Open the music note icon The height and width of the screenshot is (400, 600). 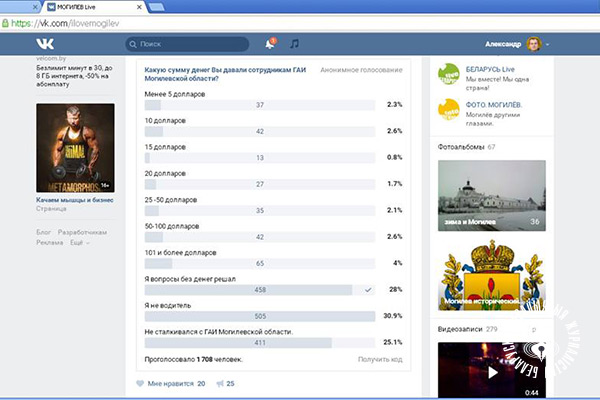pyautogui.click(x=294, y=44)
